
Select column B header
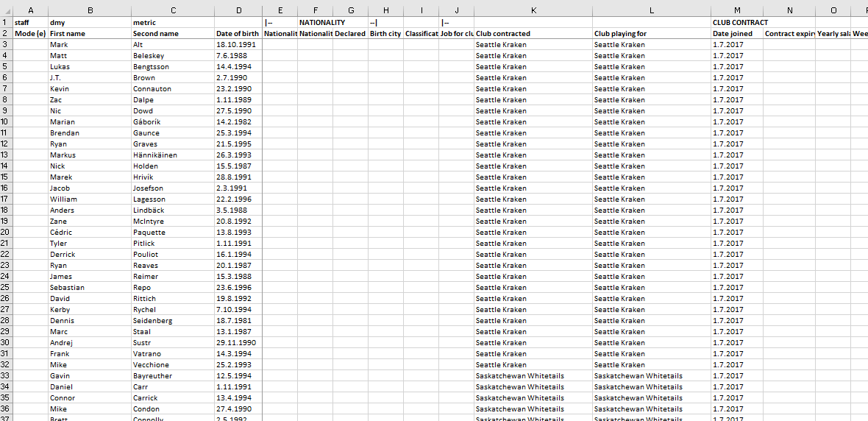tap(90, 10)
